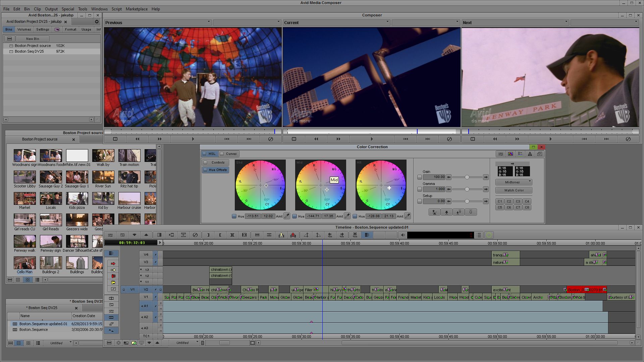Click the safe color warning triangle icon

(x=530, y=154)
